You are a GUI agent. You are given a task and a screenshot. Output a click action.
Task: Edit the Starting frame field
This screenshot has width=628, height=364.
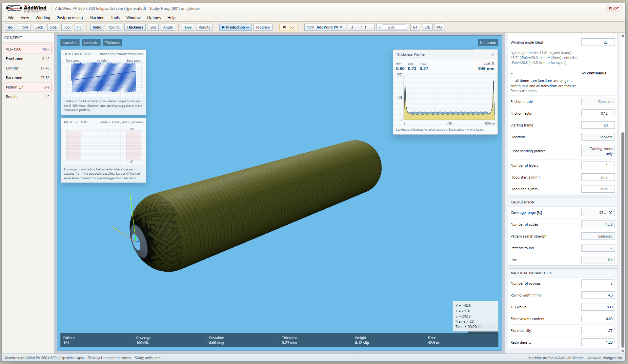(x=598, y=125)
